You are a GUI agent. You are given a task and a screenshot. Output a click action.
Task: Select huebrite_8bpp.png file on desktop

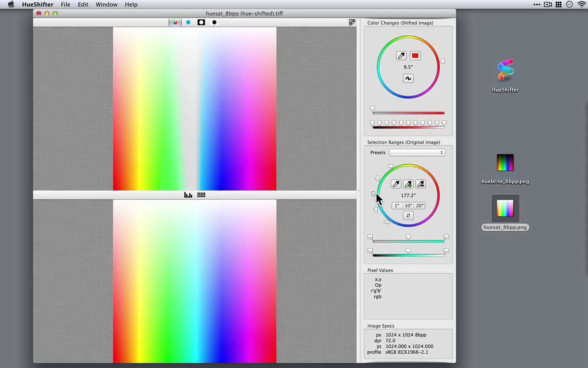click(x=505, y=164)
